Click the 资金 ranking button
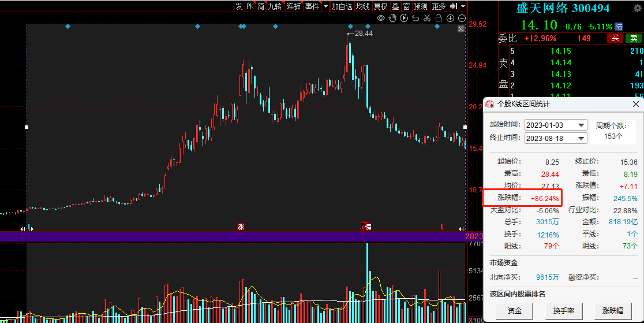The width and height of the screenshot is (644, 323). click(x=515, y=310)
